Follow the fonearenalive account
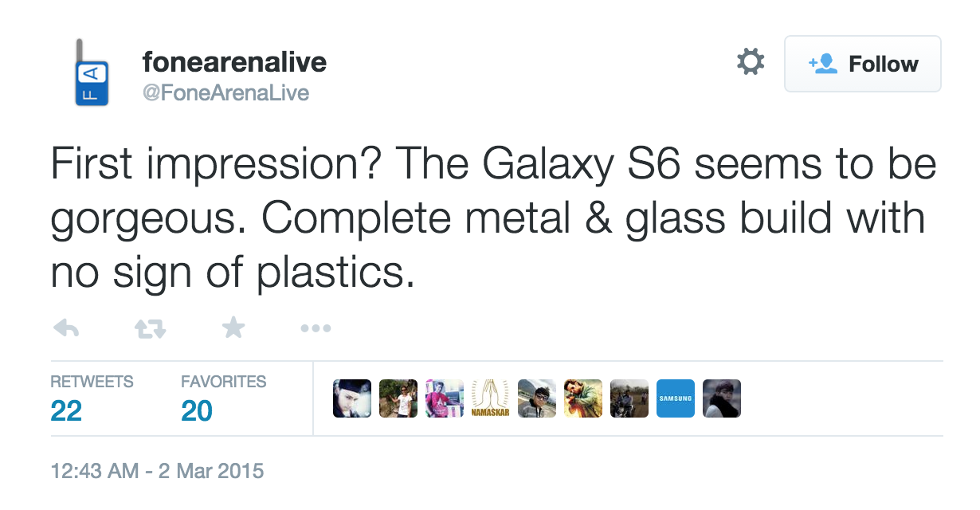Screen dimensions: 980x510 tap(863, 64)
